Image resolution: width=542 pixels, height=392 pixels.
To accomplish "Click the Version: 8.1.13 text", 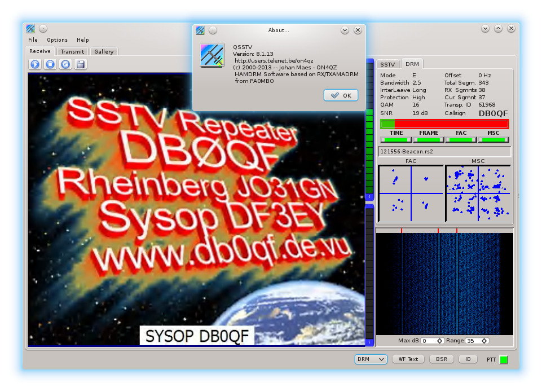I will [253, 54].
